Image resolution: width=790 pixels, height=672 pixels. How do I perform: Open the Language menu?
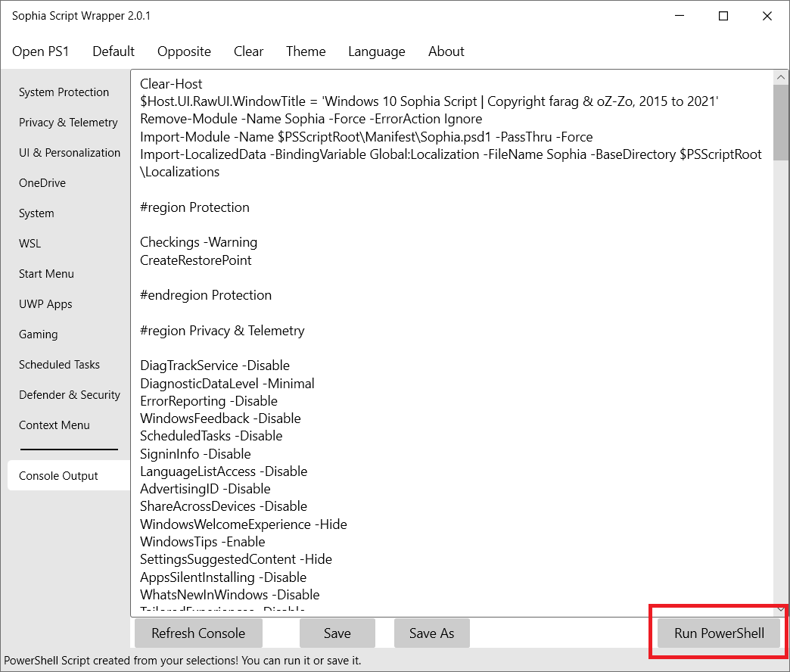[x=376, y=51]
